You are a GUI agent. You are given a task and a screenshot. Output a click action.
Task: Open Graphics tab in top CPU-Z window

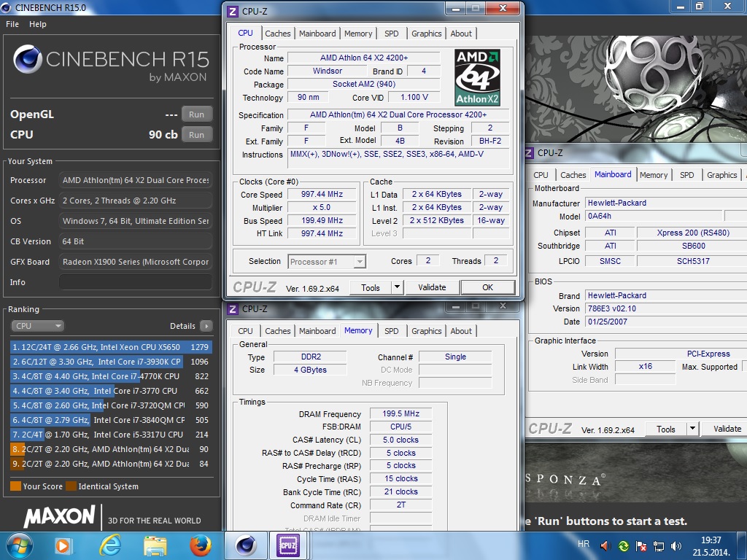(426, 34)
